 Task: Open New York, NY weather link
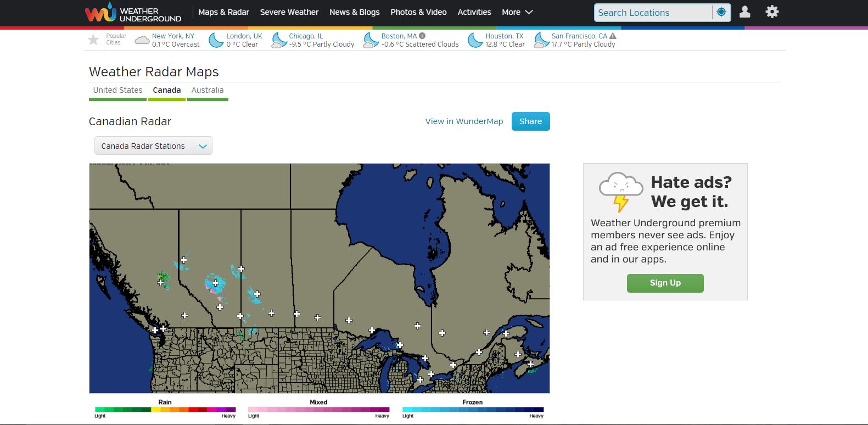point(173,36)
